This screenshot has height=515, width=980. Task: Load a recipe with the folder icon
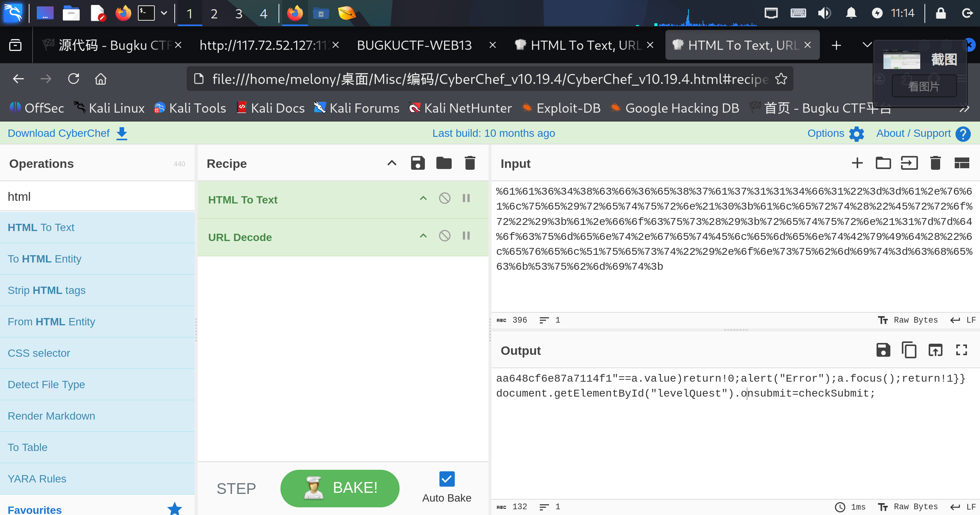(444, 163)
